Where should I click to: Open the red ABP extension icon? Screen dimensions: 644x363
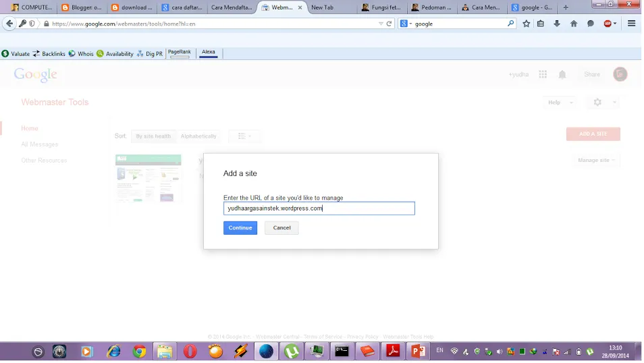point(608,24)
